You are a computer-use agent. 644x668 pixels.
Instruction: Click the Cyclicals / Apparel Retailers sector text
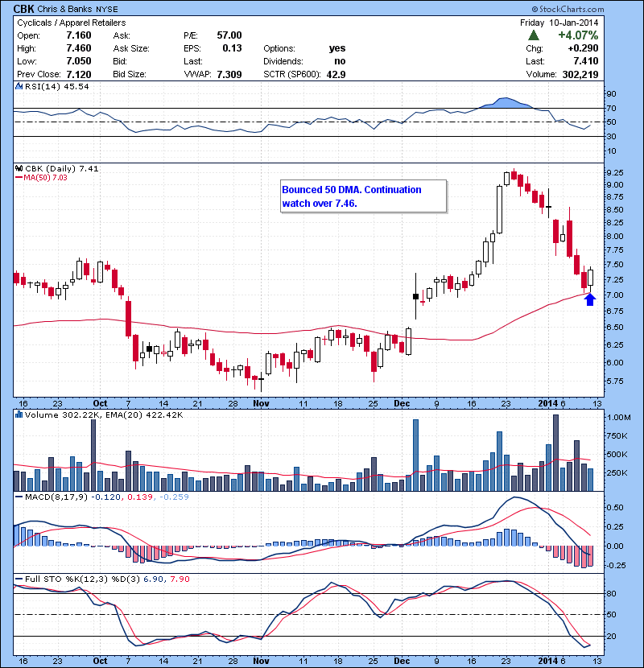[72, 23]
